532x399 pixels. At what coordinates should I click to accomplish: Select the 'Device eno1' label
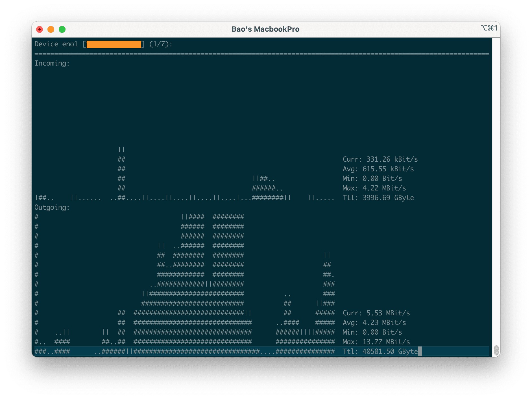(x=56, y=44)
